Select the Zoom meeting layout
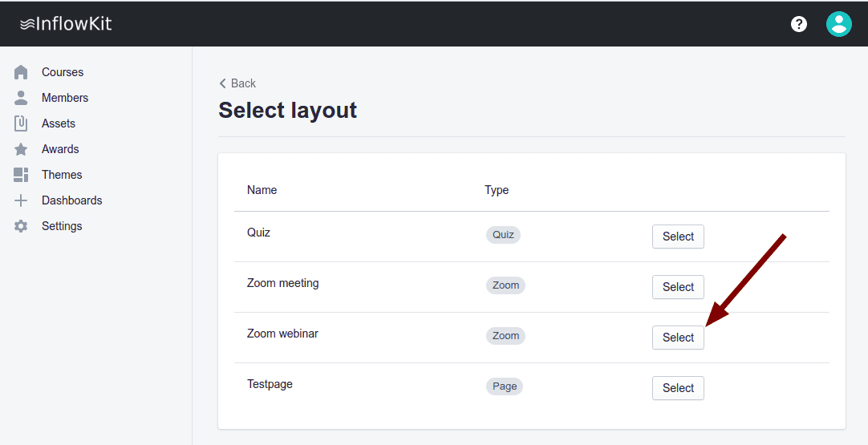868x445 pixels. [x=678, y=287]
